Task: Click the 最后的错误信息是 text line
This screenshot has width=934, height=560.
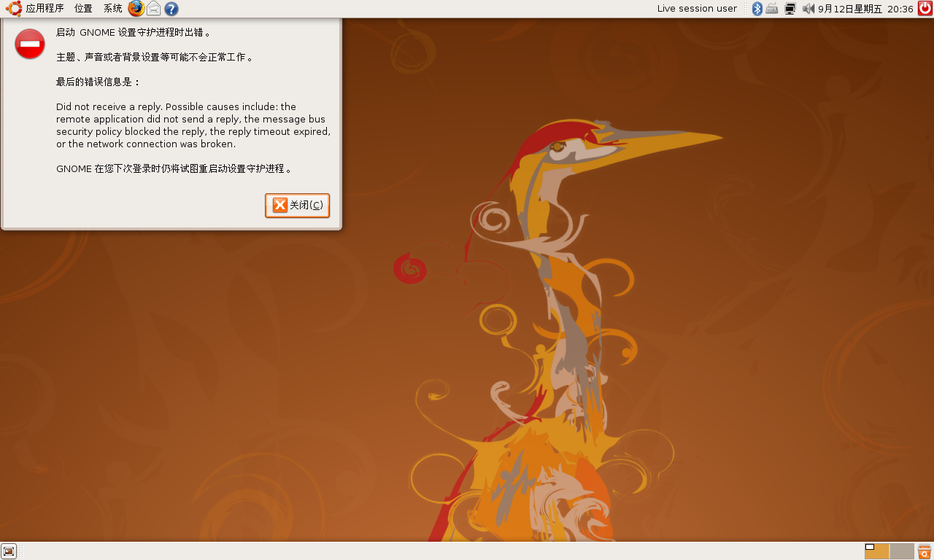Action: point(98,82)
